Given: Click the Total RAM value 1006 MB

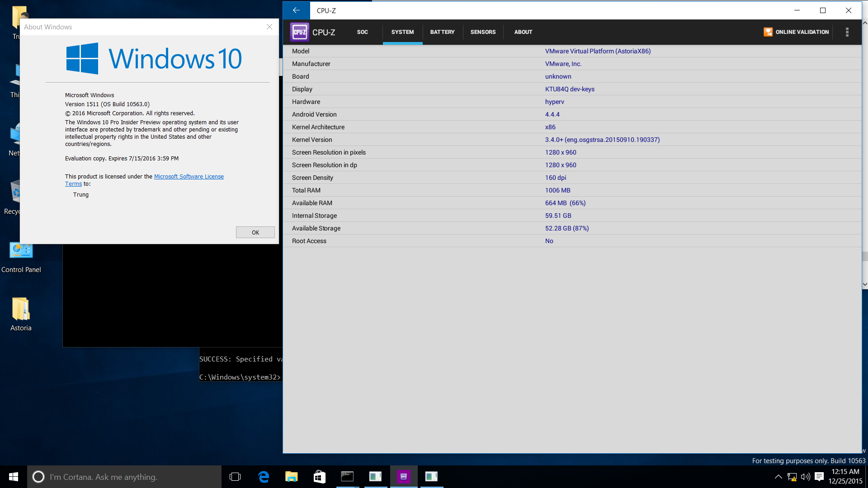Looking at the screenshot, I should click(558, 190).
